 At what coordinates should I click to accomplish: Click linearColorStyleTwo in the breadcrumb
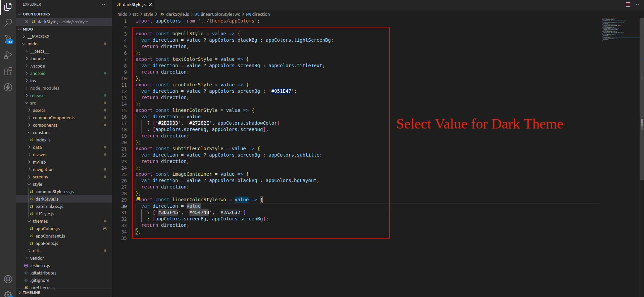coord(220,14)
